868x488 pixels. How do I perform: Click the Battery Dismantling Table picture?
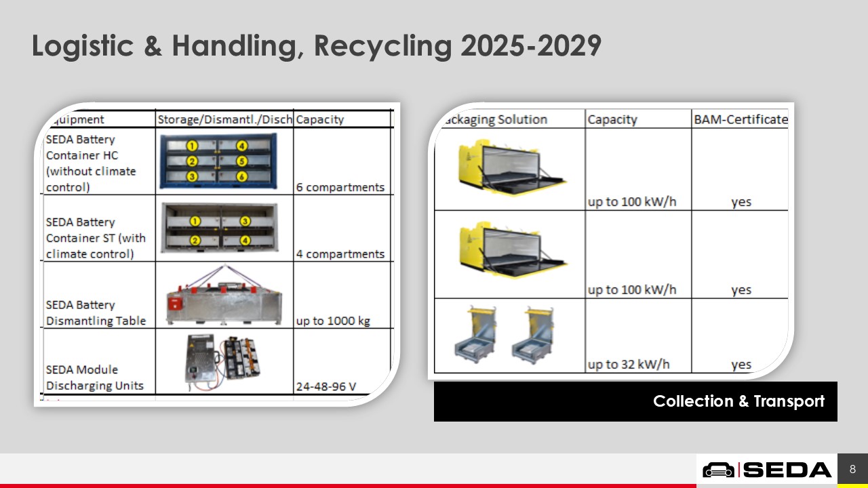224,296
